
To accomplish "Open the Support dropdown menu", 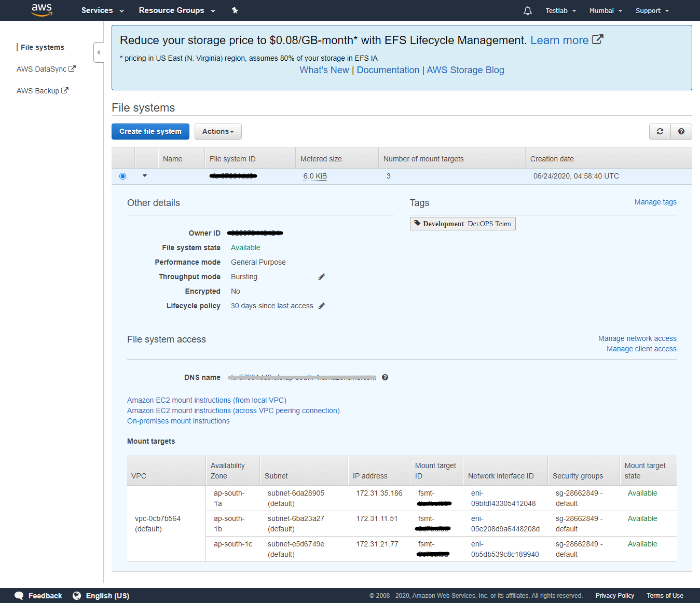I will 652,10.
